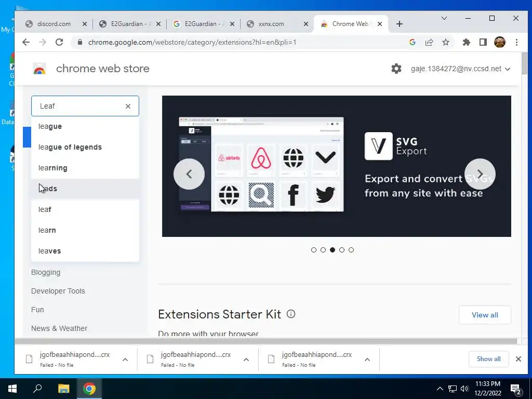Open File Explorer from taskbar
This screenshot has width=532, height=399.
(63, 389)
